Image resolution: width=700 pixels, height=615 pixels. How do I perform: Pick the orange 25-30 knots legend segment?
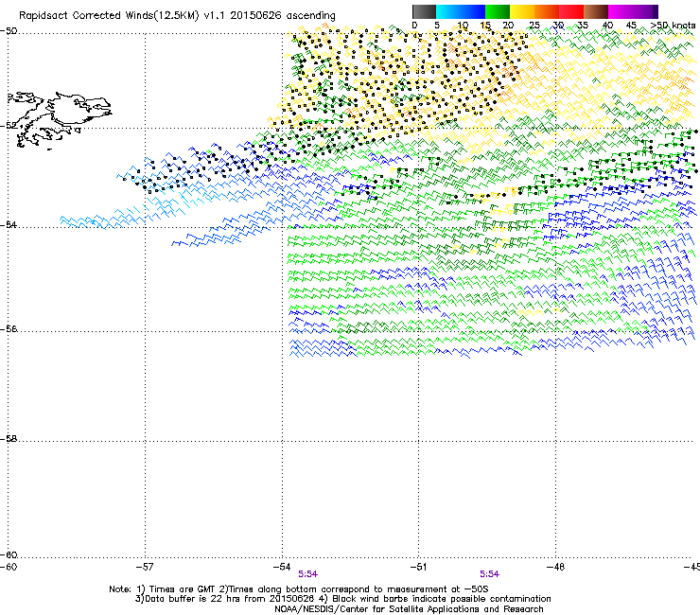(547, 11)
